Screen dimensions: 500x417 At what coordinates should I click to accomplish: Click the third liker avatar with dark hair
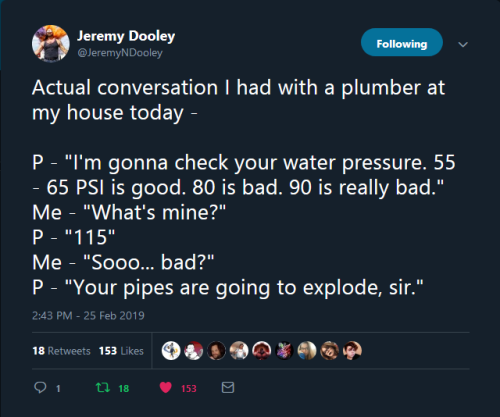coord(216,351)
